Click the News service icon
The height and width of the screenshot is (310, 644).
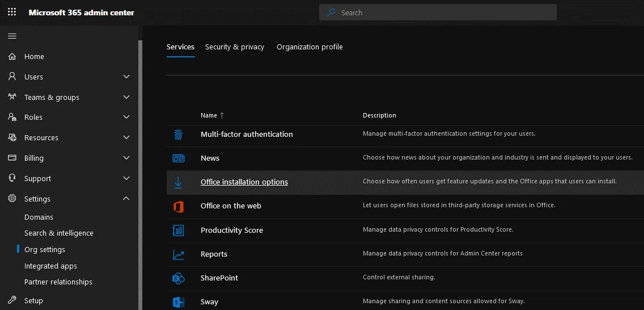[x=178, y=158]
